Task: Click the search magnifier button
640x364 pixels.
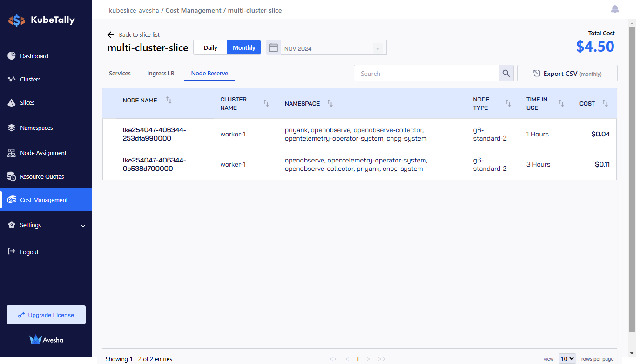Action: pos(506,73)
